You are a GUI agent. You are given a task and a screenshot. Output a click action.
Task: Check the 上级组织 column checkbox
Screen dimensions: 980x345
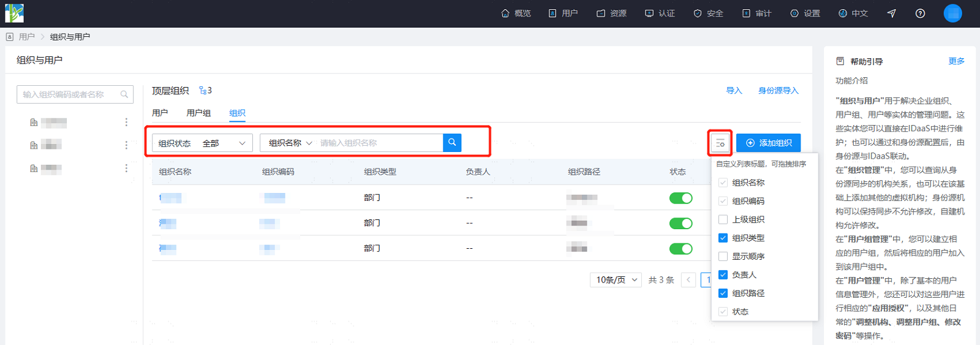tap(723, 219)
